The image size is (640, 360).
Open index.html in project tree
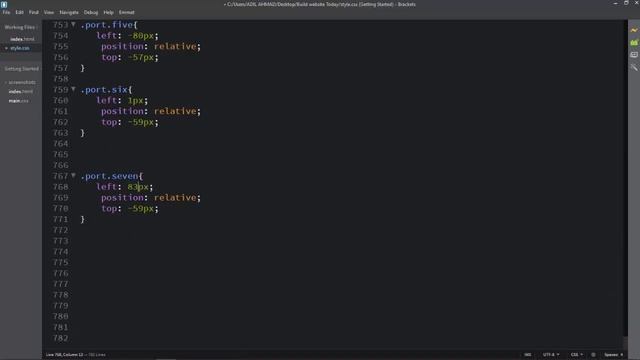20,91
